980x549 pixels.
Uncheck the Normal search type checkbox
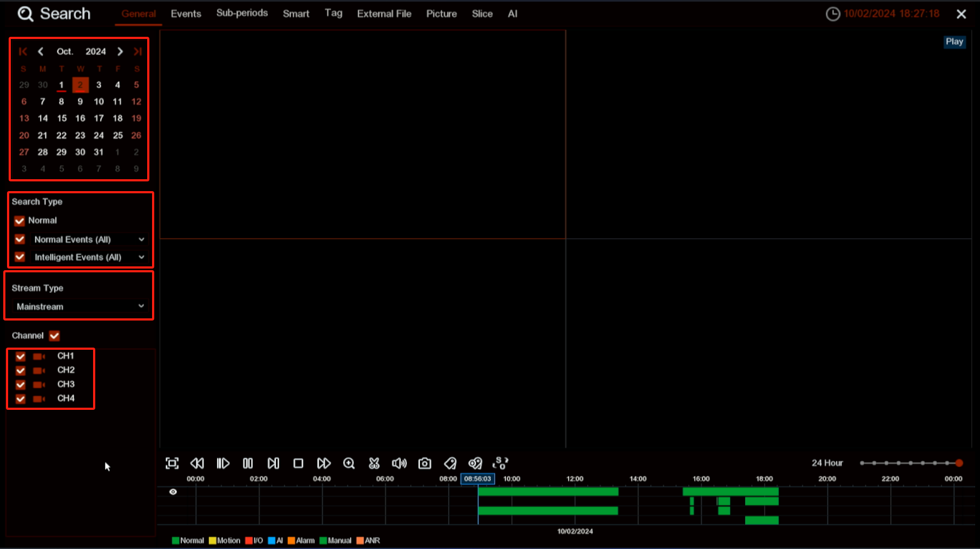point(19,221)
